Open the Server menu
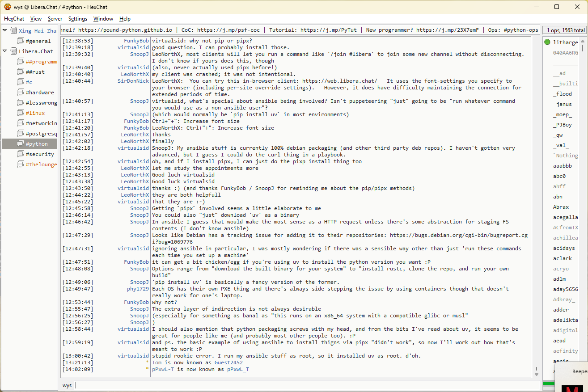 pos(55,19)
